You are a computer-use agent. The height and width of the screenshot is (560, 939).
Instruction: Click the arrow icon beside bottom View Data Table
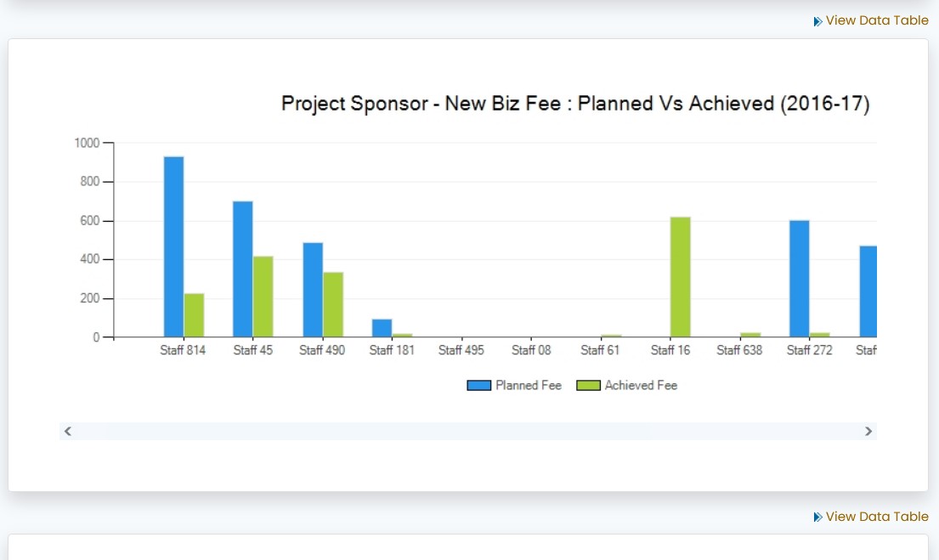point(817,517)
